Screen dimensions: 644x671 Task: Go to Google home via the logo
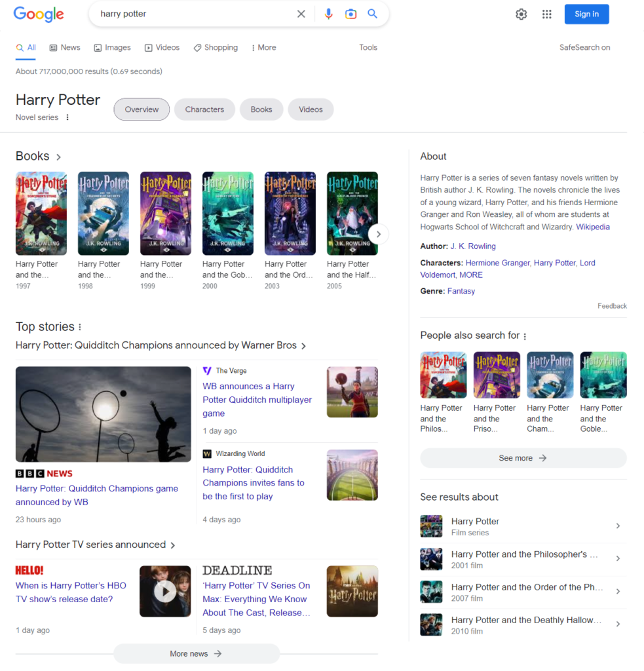pos(39,14)
